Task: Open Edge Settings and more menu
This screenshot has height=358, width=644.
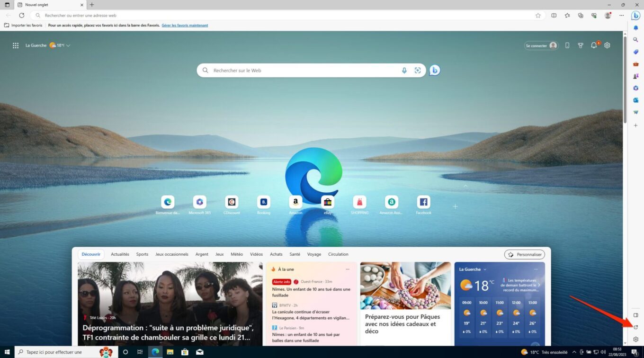Action: click(622, 16)
